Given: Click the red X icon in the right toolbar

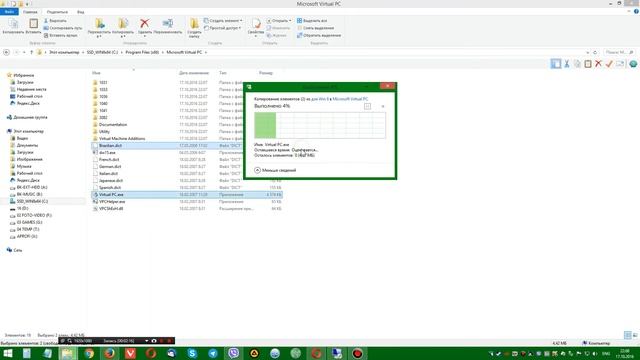Looking at the screenshot, I should point(598,64).
